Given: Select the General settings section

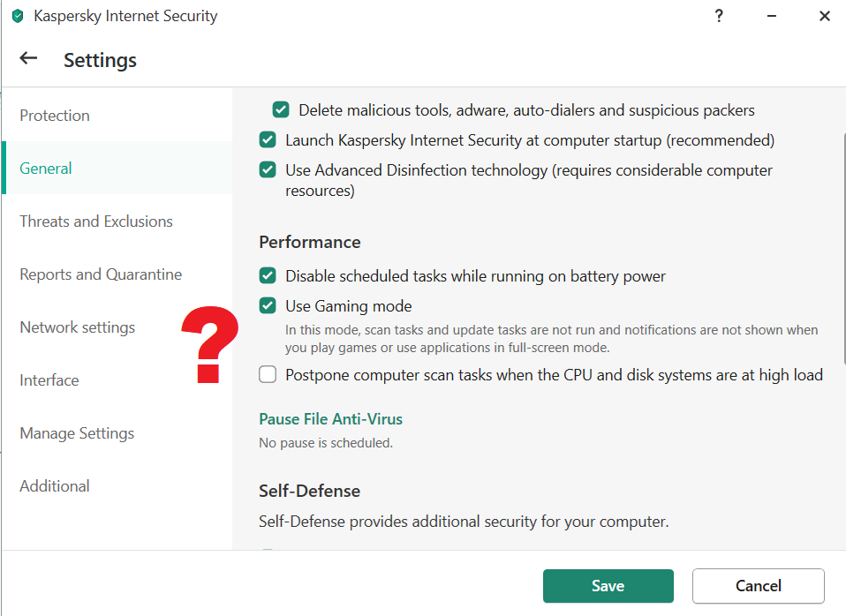Looking at the screenshot, I should pos(46,169).
